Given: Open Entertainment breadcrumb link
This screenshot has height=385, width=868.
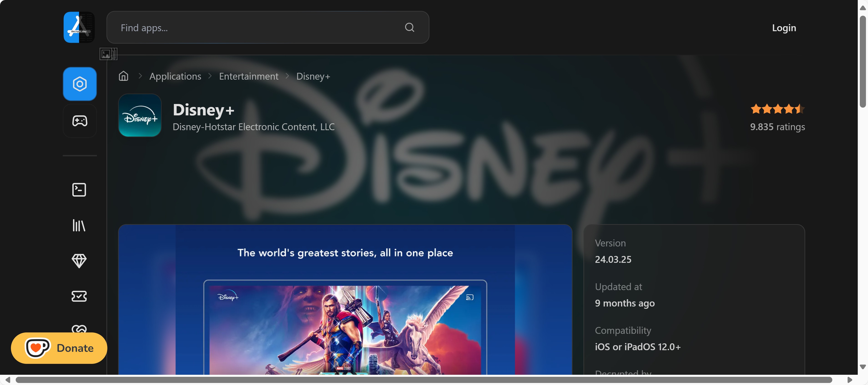Looking at the screenshot, I should pos(249,76).
